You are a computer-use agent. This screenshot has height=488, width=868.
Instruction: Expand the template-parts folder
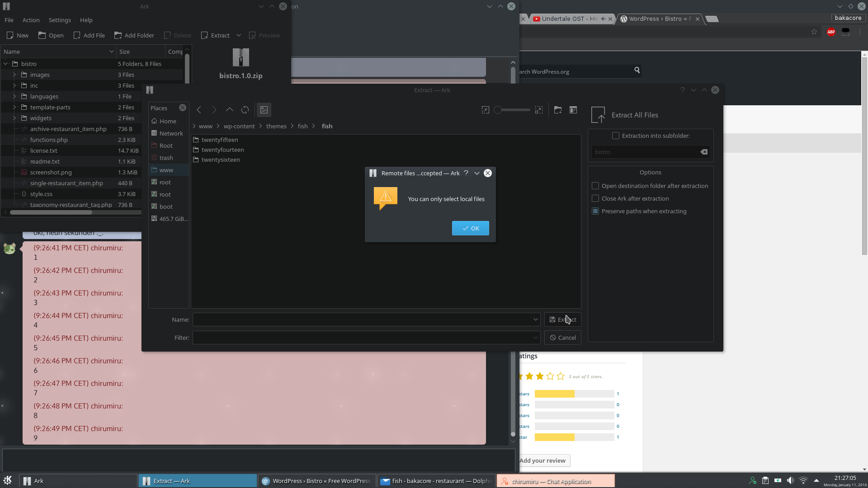(14, 107)
